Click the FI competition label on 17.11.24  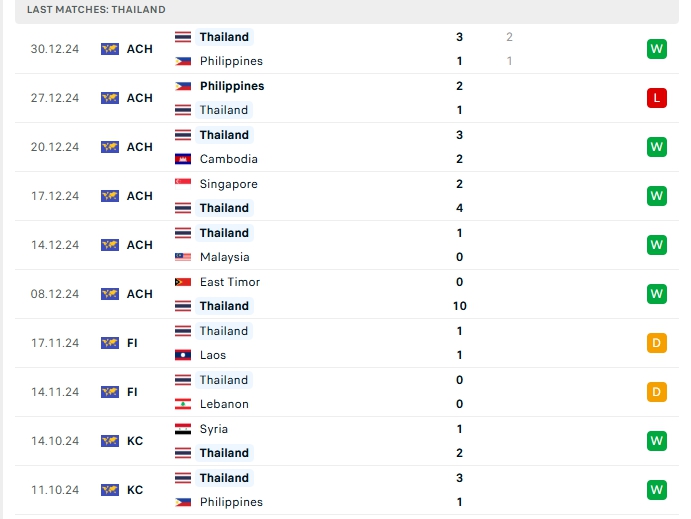[x=132, y=343]
